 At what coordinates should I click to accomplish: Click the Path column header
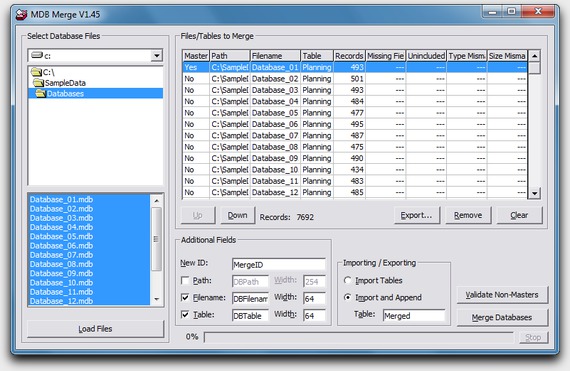230,56
